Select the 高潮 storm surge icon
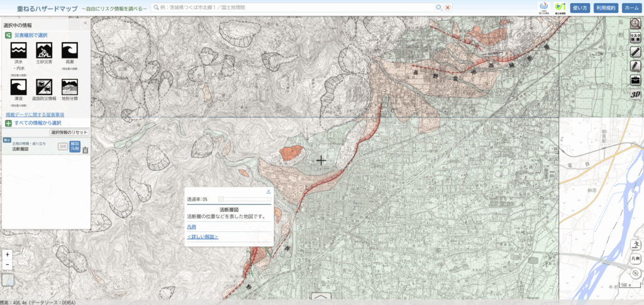 [x=70, y=50]
